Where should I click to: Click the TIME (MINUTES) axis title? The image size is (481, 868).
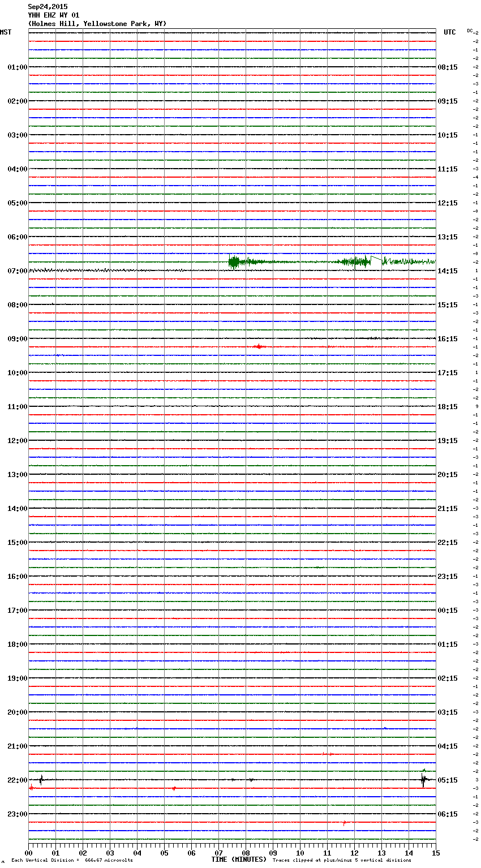[x=239, y=860]
